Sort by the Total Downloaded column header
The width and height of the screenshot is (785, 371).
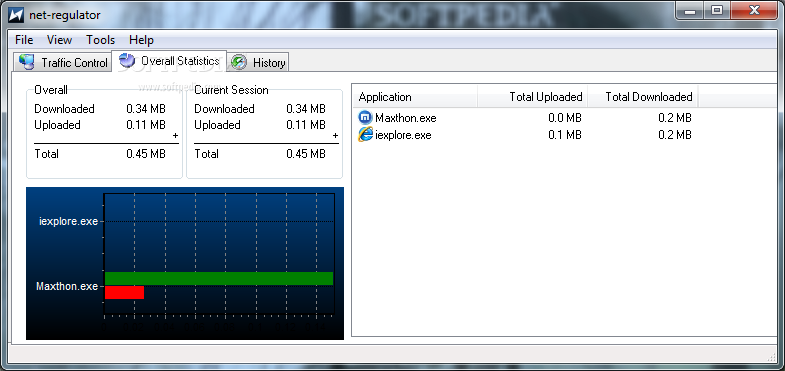643,97
